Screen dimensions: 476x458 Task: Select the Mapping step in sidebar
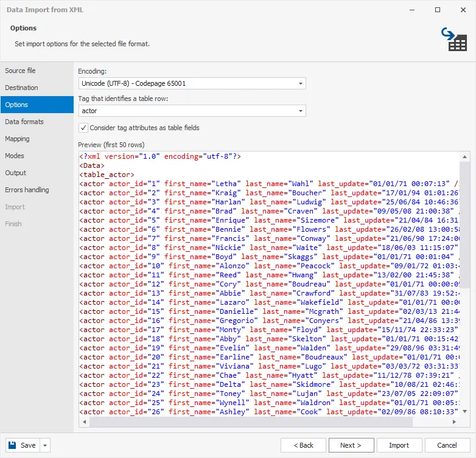tap(18, 139)
